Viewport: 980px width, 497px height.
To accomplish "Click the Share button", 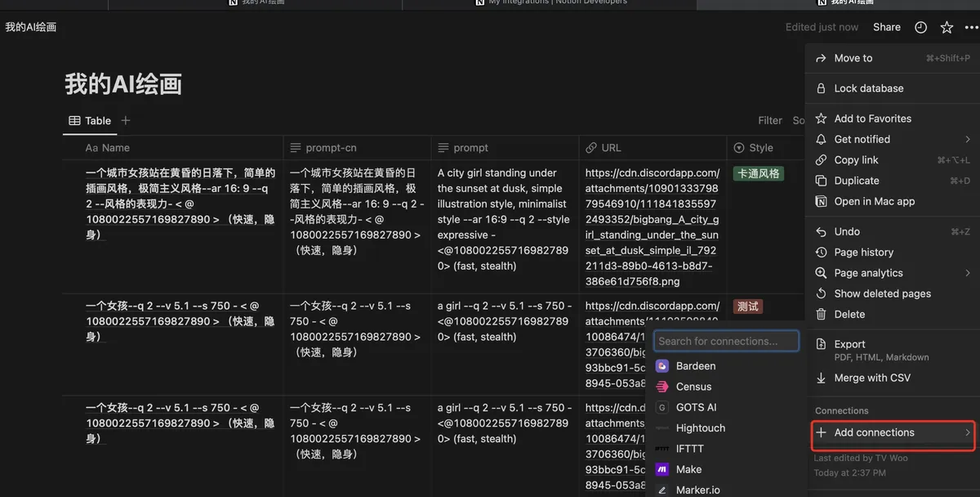I will click(886, 27).
